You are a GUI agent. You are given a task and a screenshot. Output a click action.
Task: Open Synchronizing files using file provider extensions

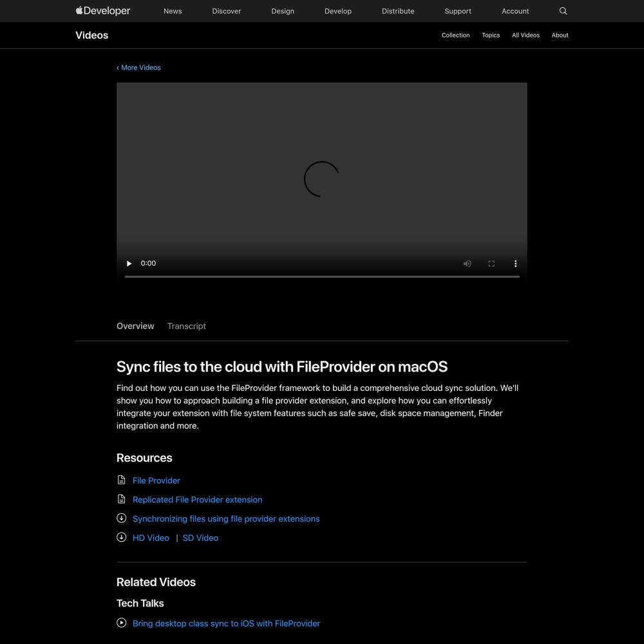(226, 518)
